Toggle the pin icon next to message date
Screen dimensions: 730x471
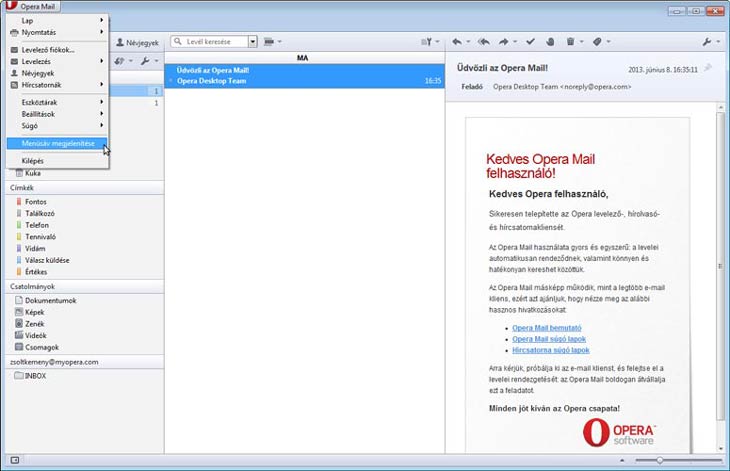pos(708,68)
